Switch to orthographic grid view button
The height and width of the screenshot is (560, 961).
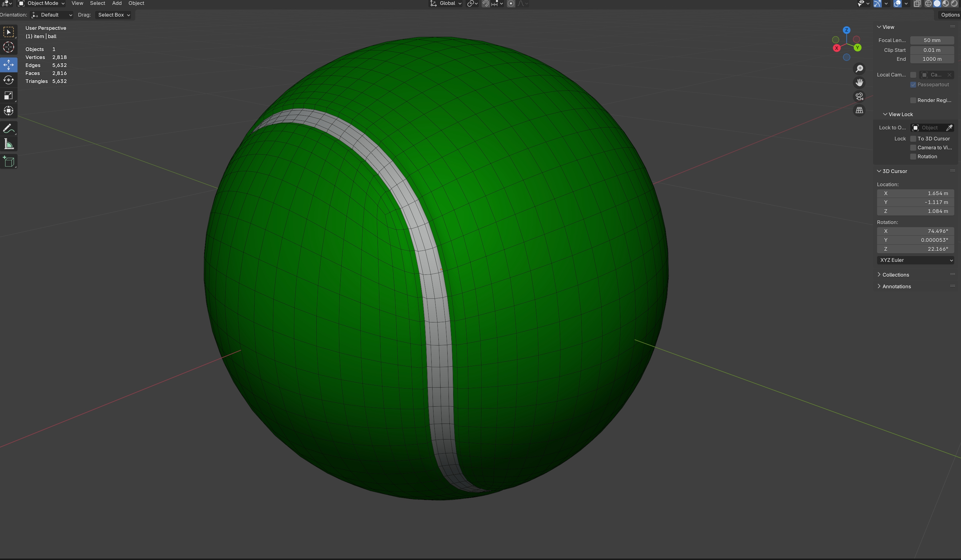pyautogui.click(x=859, y=110)
